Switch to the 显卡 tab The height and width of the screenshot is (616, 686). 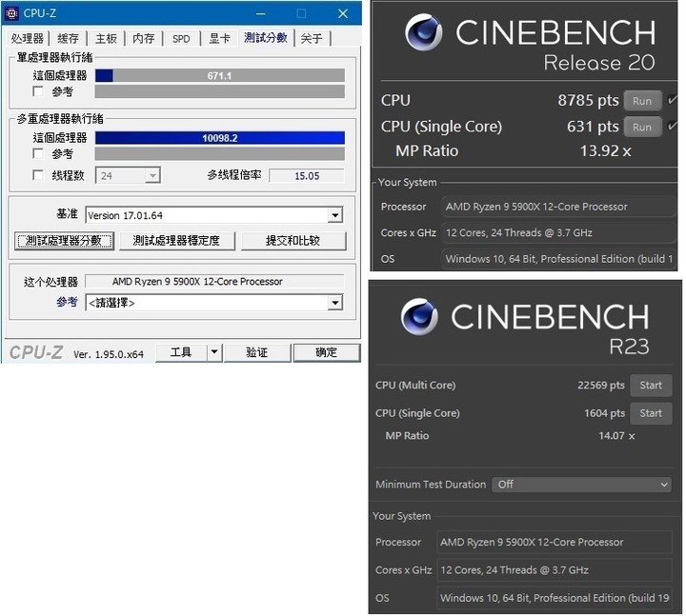(x=220, y=38)
